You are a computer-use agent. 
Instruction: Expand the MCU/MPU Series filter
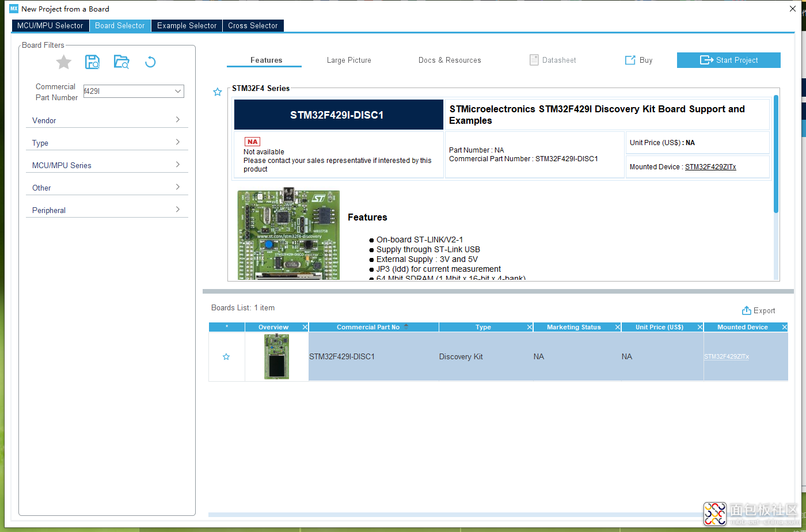(x=107, y=165)
